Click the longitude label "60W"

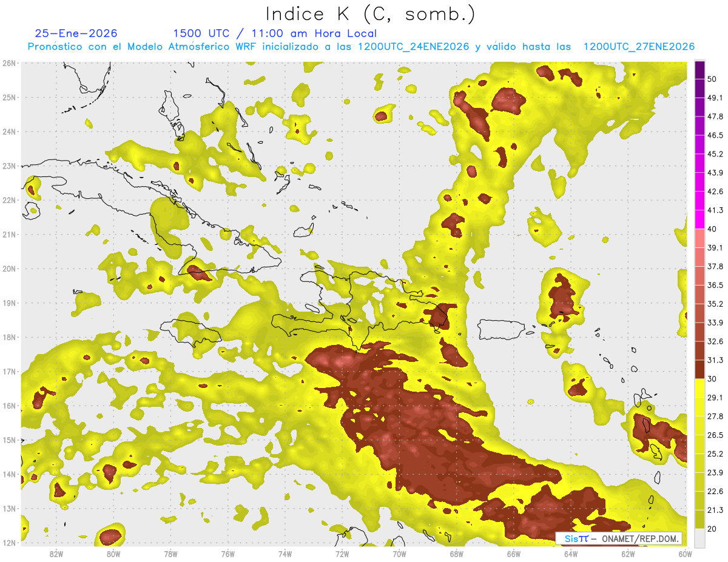click(685, 554)
